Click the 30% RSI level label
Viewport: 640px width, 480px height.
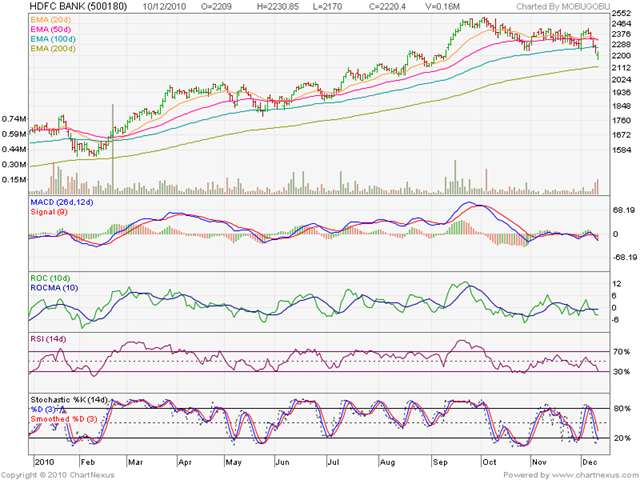pos(622,372)
